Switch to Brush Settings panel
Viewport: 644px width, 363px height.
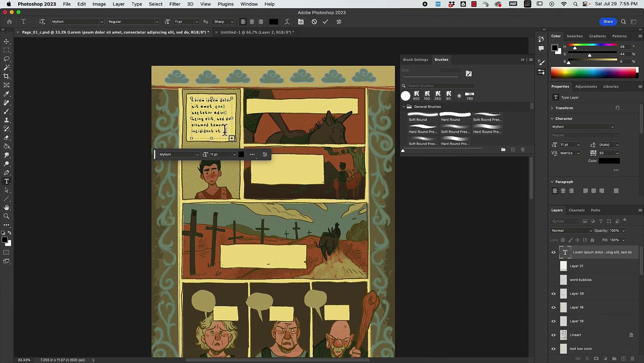pos(415,59)
